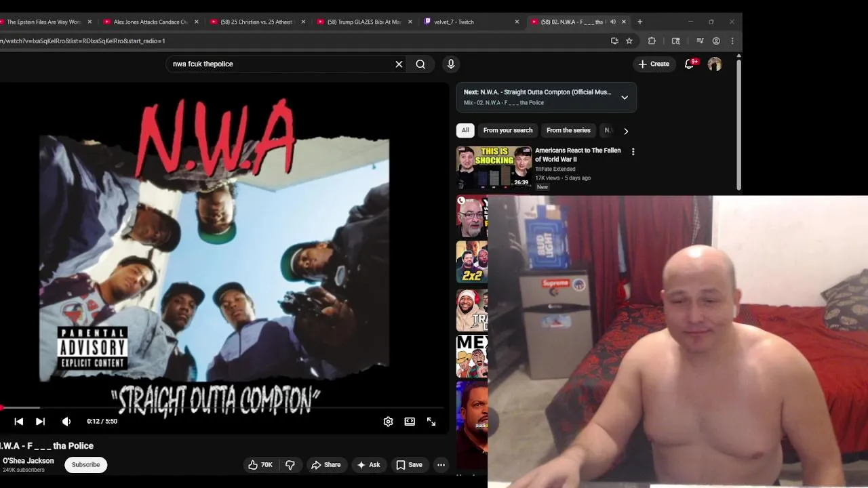Open more actions ellipsis under video
868x488 pixels.
point(441,465)
